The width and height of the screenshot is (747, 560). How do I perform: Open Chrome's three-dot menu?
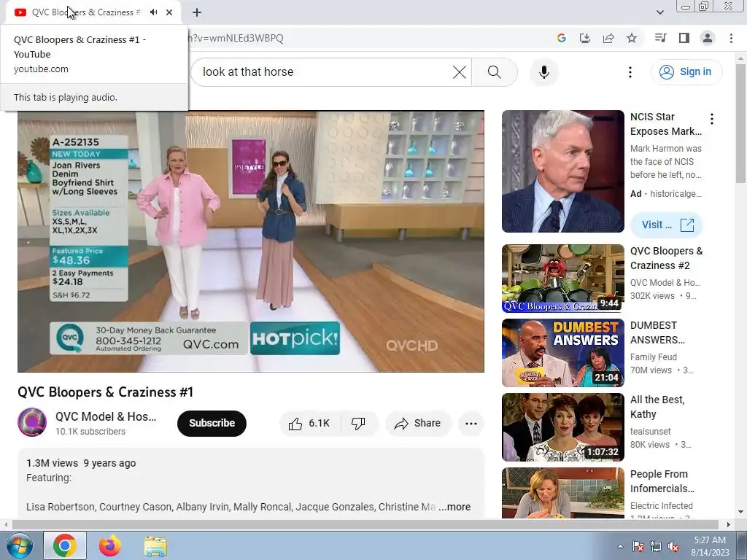(731, 38)
